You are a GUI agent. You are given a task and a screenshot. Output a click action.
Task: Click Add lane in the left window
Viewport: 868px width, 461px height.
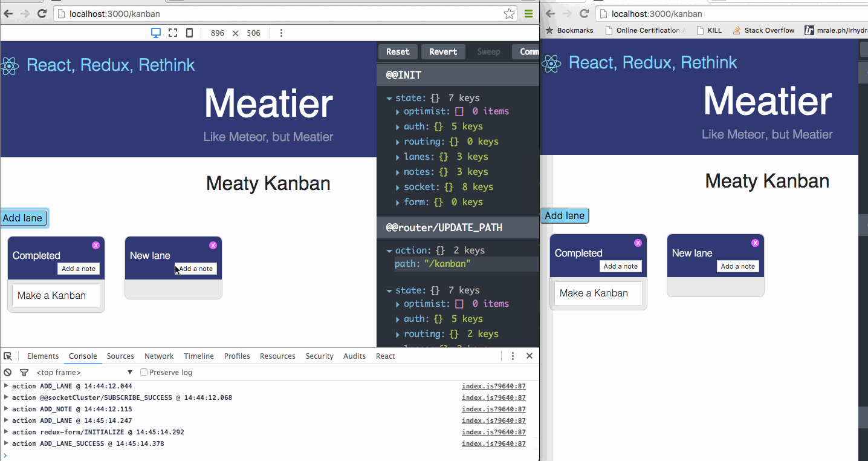[x=23, y=218]
